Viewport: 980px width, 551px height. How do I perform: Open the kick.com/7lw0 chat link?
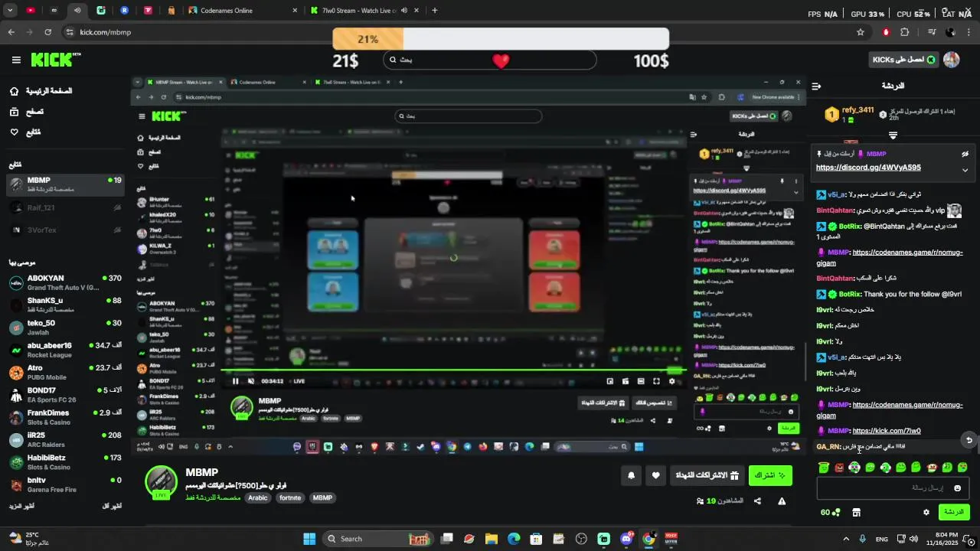coord(886,431)
